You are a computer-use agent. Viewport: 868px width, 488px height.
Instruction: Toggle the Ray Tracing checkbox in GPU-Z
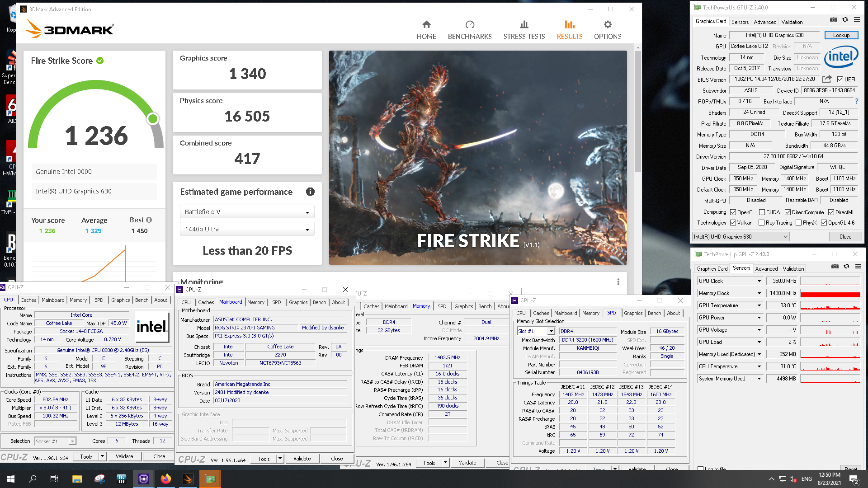pos(762,223)
